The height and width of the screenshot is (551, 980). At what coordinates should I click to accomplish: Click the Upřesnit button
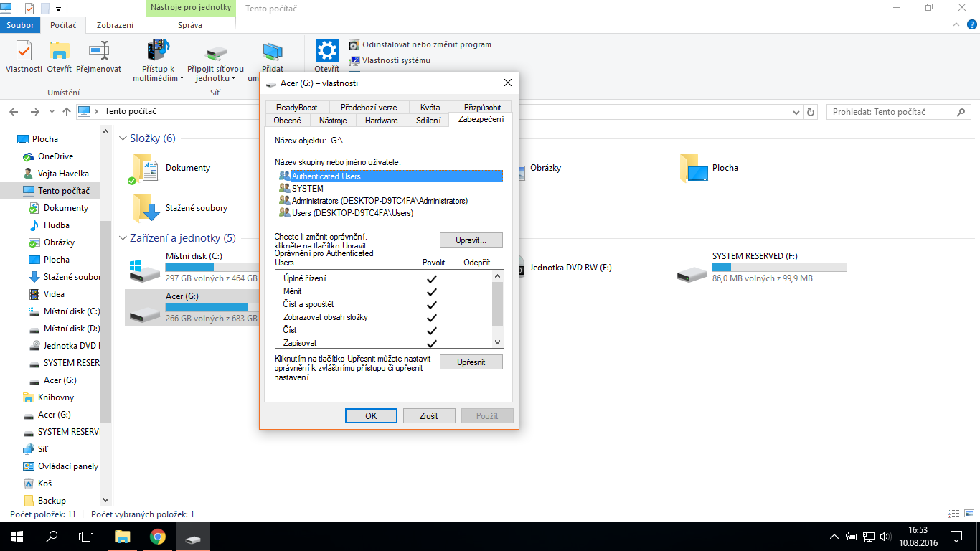[471, 362]
